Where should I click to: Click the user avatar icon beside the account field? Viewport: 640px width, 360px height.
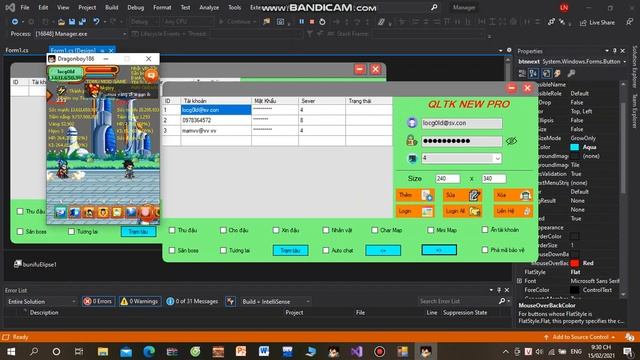(412, 122)
